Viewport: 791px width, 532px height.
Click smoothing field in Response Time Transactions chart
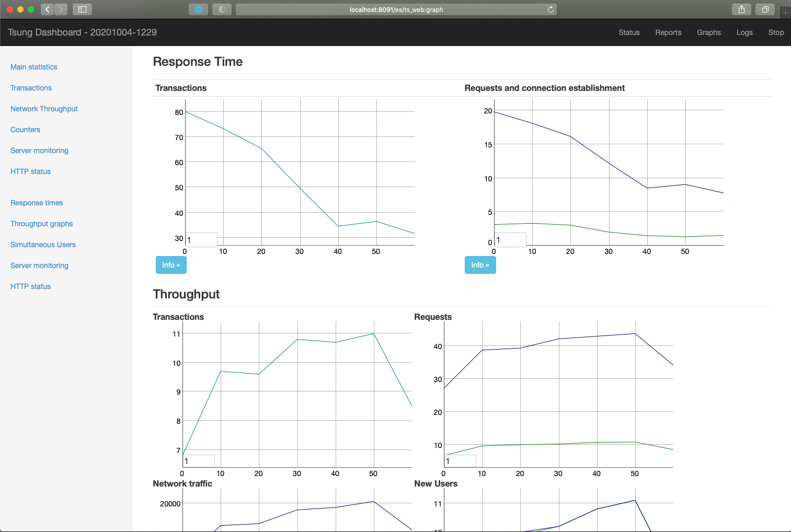(201, 240)
